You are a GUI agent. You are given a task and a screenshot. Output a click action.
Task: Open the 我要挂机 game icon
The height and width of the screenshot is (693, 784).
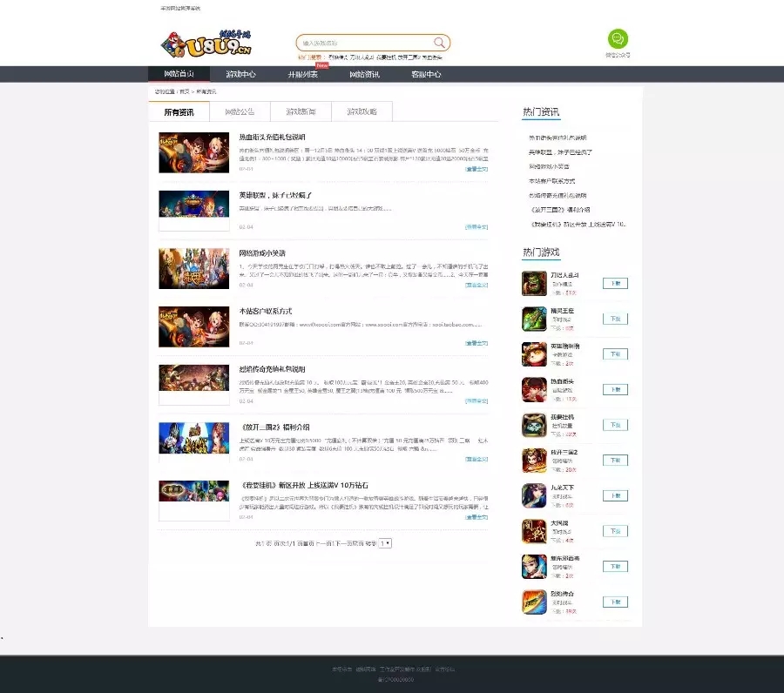pyautogui.click(x=534, y=425)
